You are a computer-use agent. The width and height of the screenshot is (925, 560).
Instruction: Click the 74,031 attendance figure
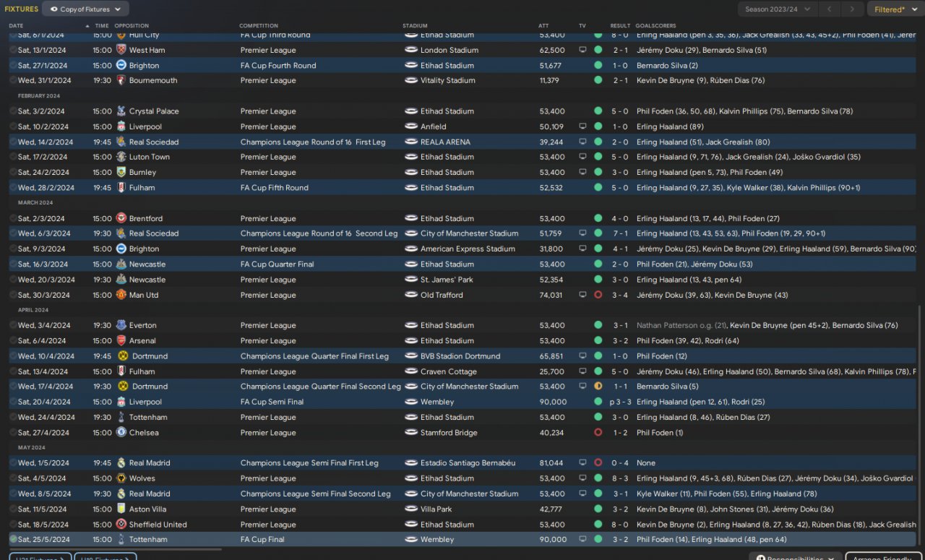click(x=551, y=295)
